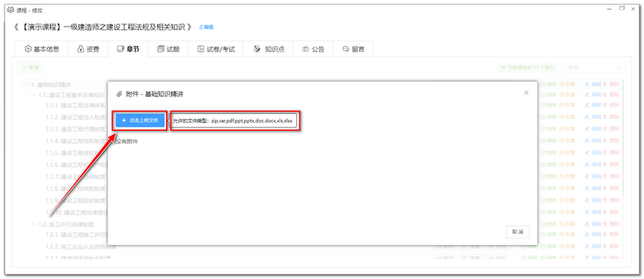
Task: Click the 当前课程有 24 个章节 tag
Action: click(528, 67)
